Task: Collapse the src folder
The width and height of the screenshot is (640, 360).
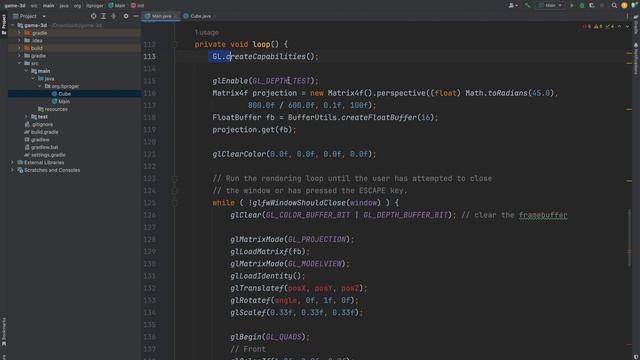Action: [x=19, y=63]
